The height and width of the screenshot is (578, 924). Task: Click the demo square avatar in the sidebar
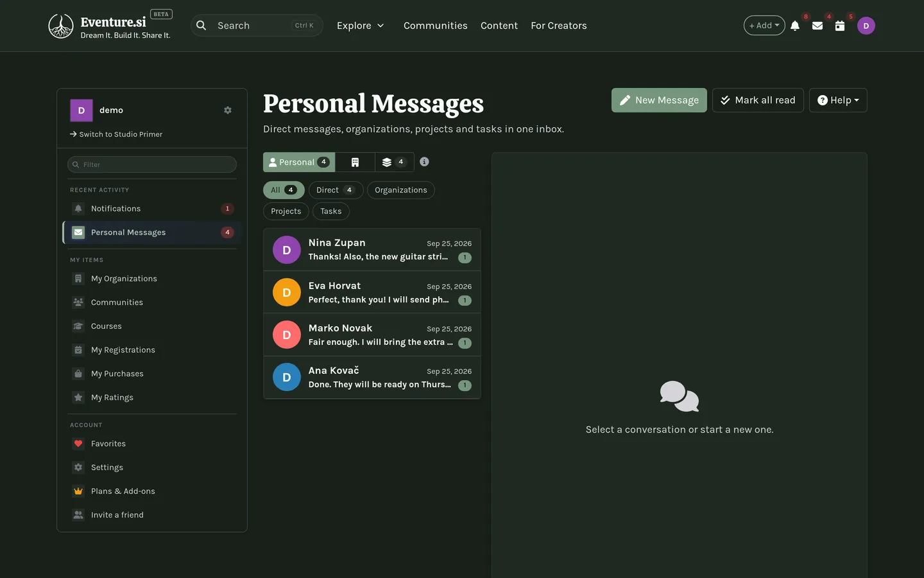tap(81, 110)
